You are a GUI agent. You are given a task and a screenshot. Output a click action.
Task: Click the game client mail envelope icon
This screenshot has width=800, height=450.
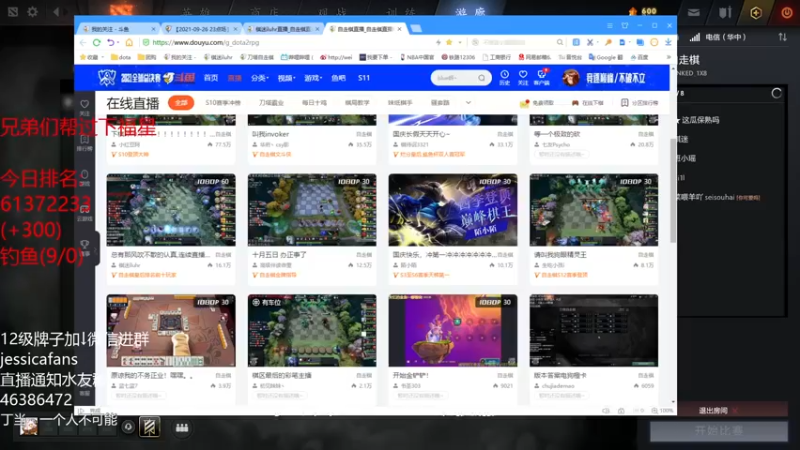click(693, 12)
